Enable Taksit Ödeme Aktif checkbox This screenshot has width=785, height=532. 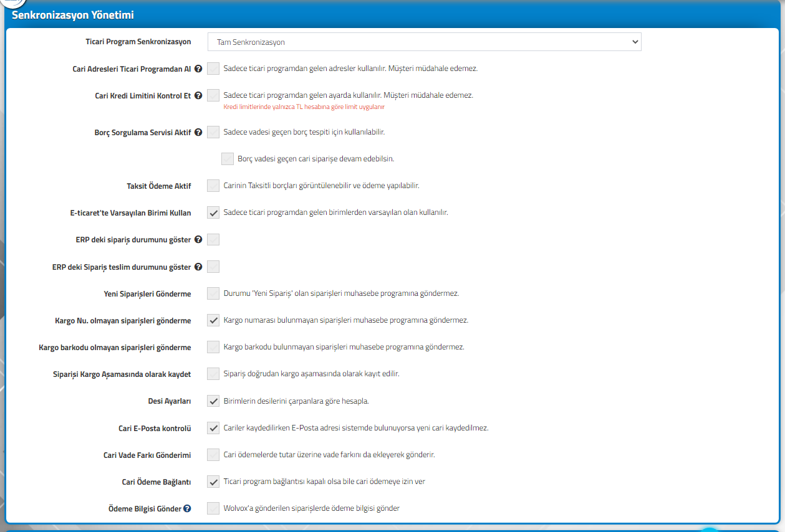tap(213, 186)
